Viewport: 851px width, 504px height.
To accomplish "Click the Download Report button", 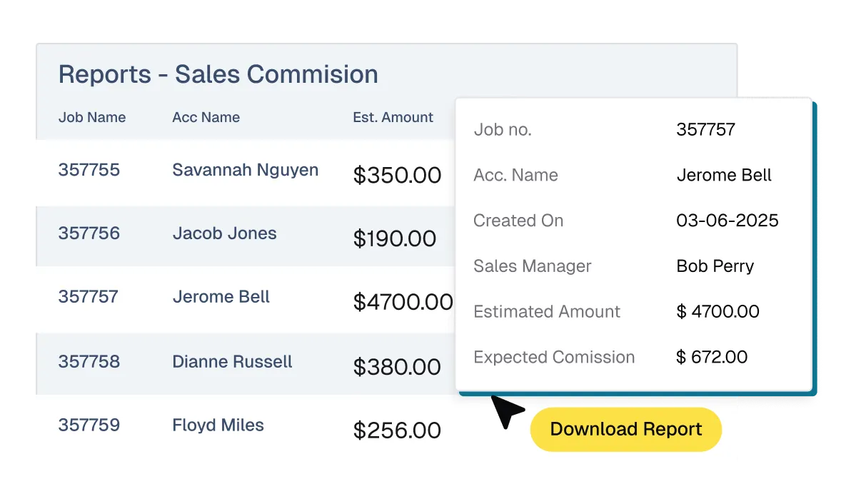I will [x=625, y=429].
